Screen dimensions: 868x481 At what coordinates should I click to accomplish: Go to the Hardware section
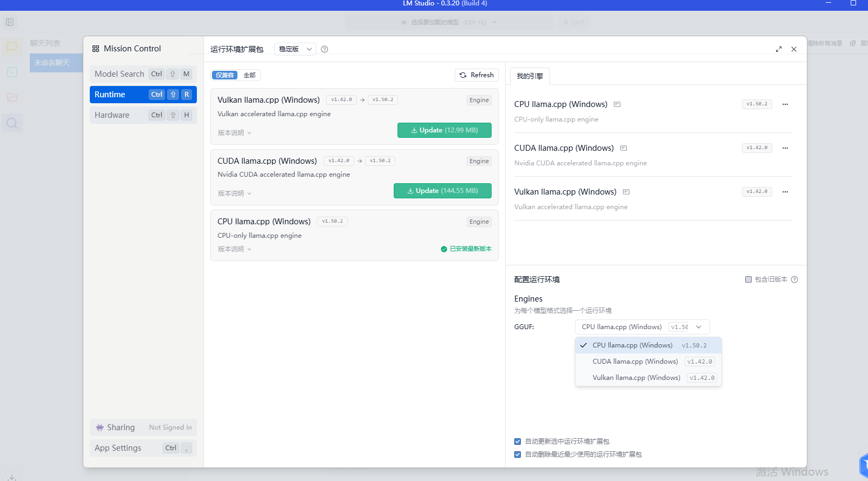coord(143,115)
